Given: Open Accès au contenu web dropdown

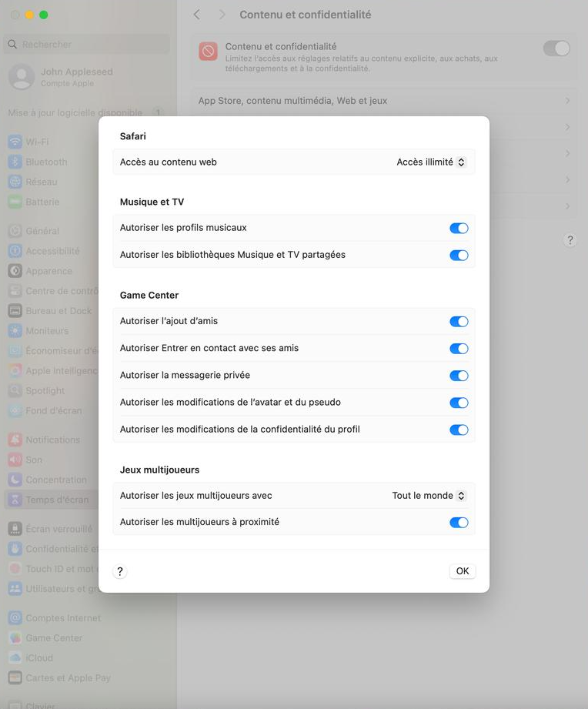Looking at the screenshot, I should point(431,162).
